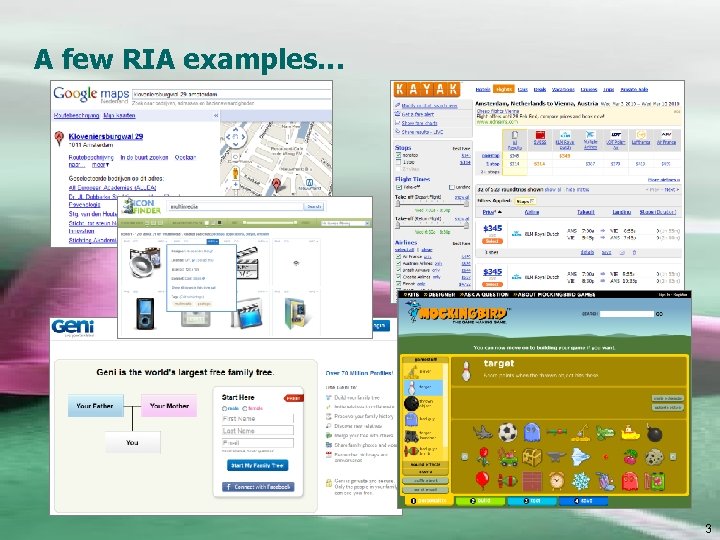Select the blue ghost sprite in the Mockingbird grid
The height and width of the screenshot is (540, 720).
point(532,432)
